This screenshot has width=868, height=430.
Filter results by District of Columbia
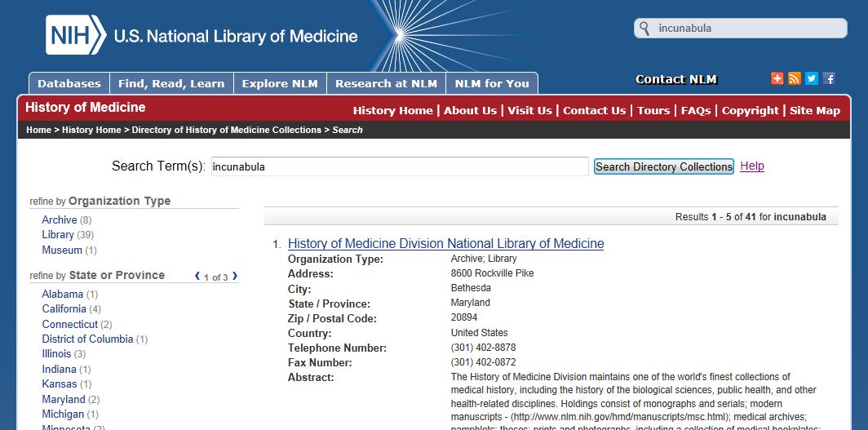click(x=87, y=339)
